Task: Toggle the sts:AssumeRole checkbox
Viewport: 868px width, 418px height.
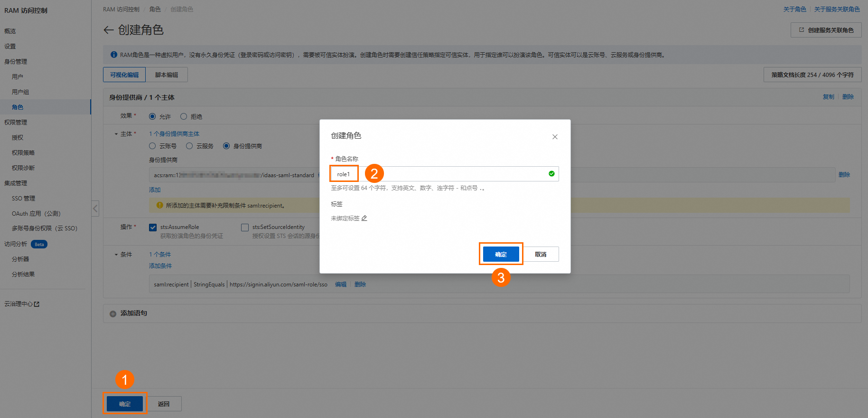Action: click(153, 228)
